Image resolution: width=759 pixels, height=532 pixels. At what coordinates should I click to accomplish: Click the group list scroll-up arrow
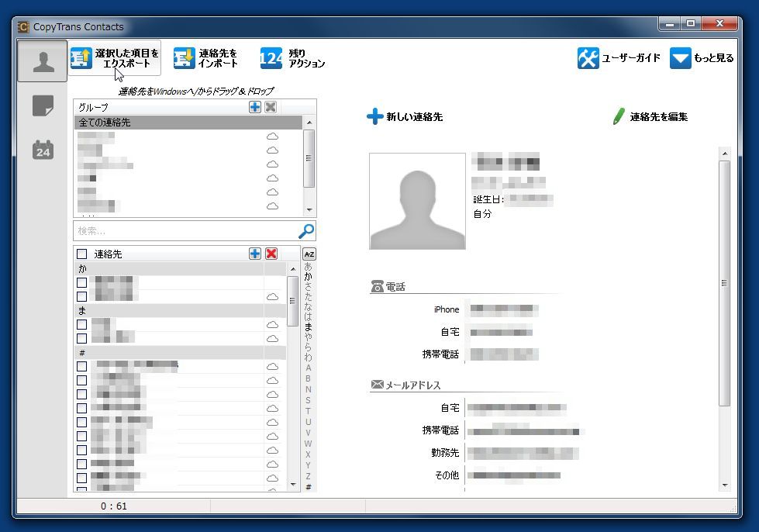(x=309, y=123)
